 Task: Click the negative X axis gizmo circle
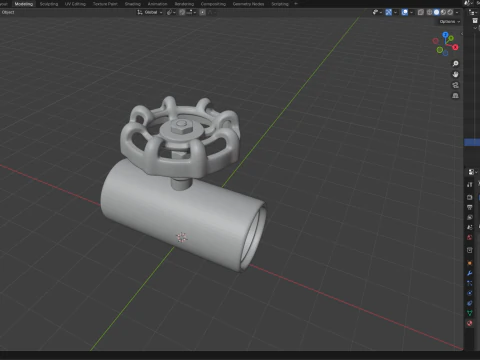(x=435, y=41)
